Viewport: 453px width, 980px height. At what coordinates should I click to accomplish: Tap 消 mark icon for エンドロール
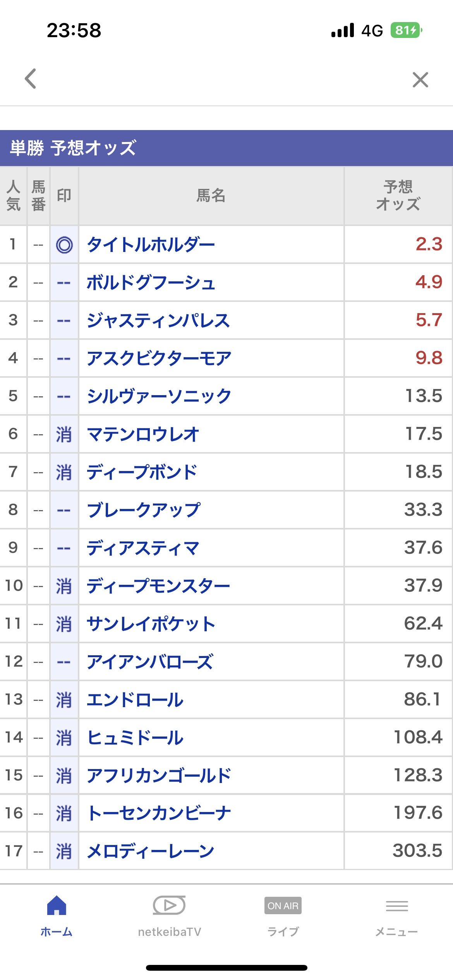click(64, 700)
